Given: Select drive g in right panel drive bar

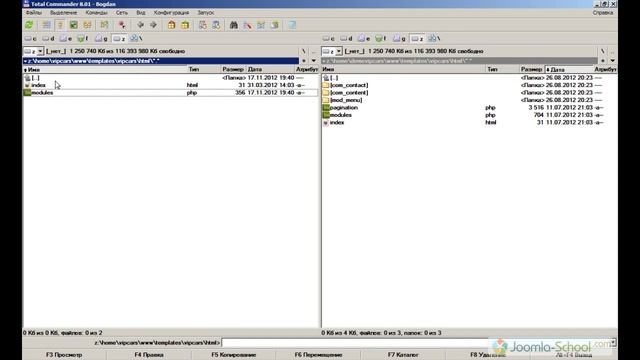Looking at the screenshot, I should click(x=399, y=38).
